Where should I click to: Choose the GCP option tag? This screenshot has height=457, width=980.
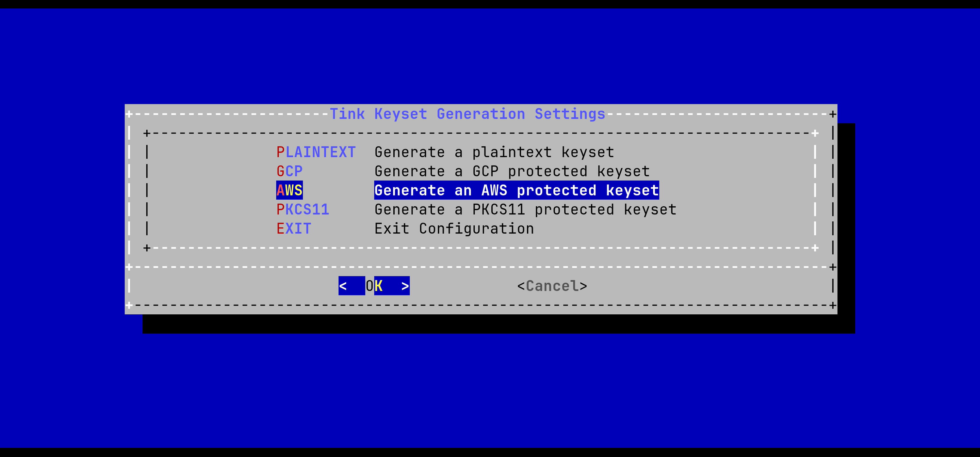pyautogui.click(x=289, y=171)
